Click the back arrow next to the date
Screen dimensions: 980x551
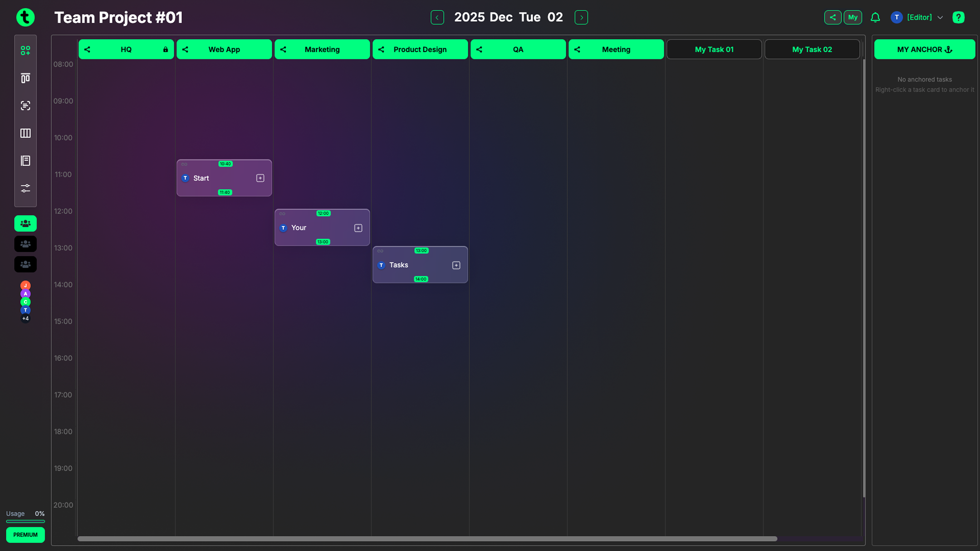[437, 17]
